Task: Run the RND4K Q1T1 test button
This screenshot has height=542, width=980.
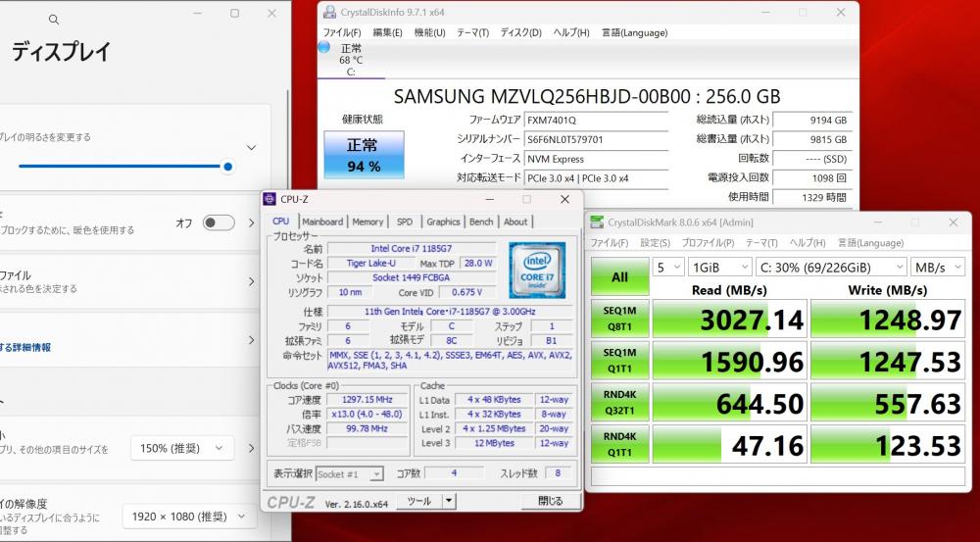Action: pos(620,444)
